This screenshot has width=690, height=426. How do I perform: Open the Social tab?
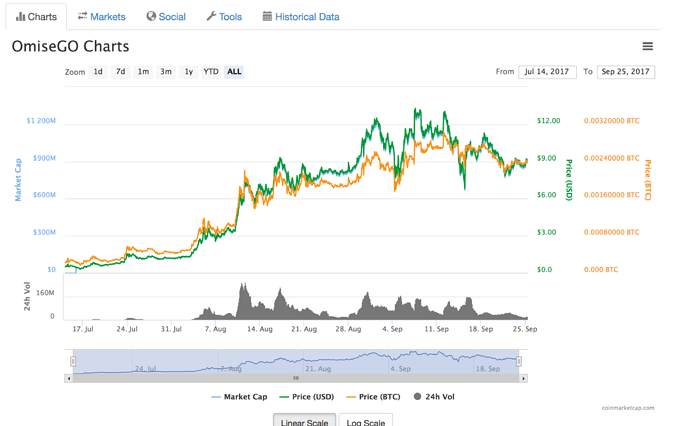pos(166,17)
